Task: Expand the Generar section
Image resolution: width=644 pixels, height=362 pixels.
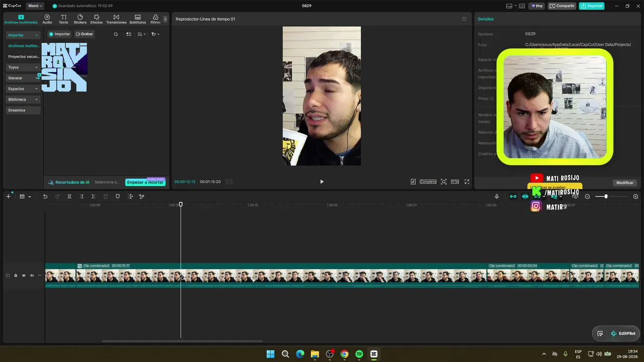Action: [x=23, y=78]
